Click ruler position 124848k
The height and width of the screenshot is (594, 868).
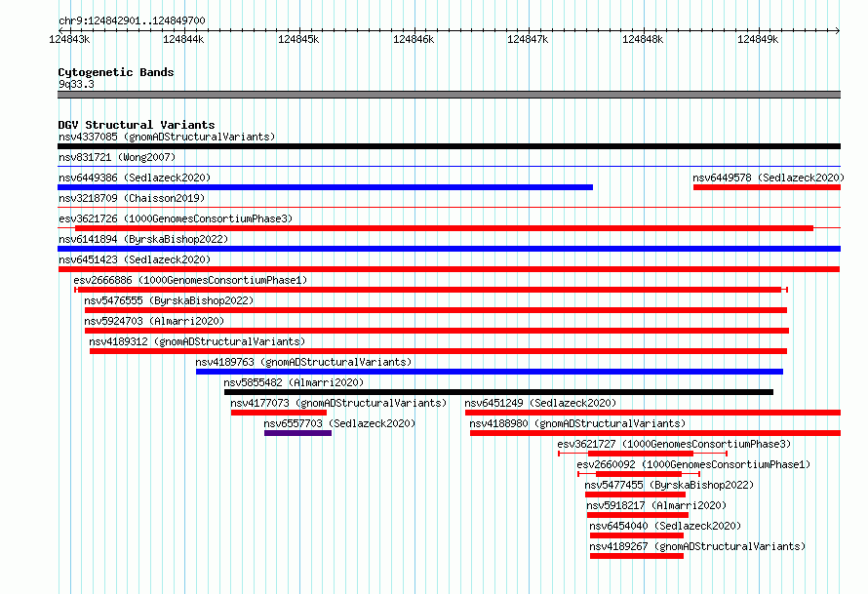(643, 39)
